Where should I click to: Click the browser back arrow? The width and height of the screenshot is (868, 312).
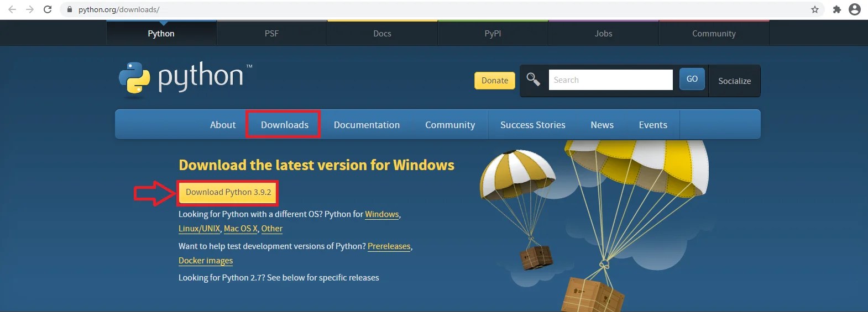pos(12,9)
